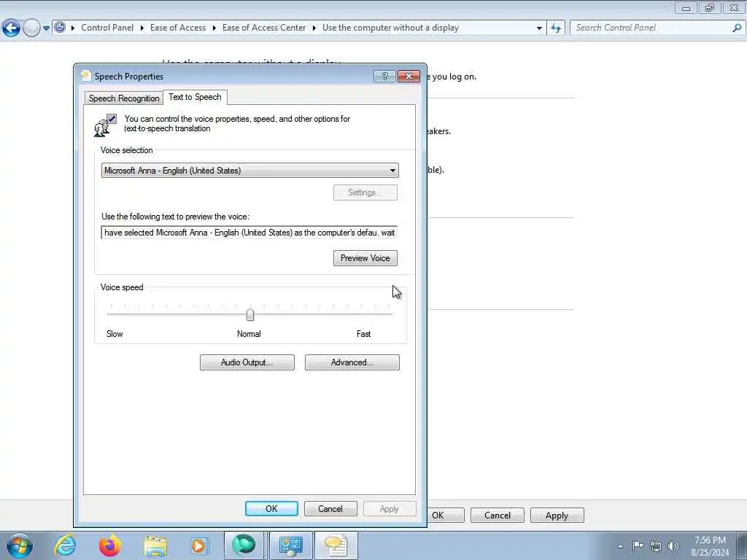
Task: Open Action Center flag icon
Action: pos(638,545)
